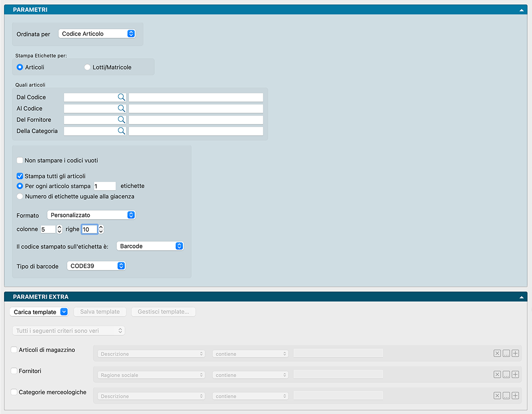Screen dimensions: 532x414
Task: Expand the Tipo di barcode CODE39 dropdown
Action: coord(96,266)
